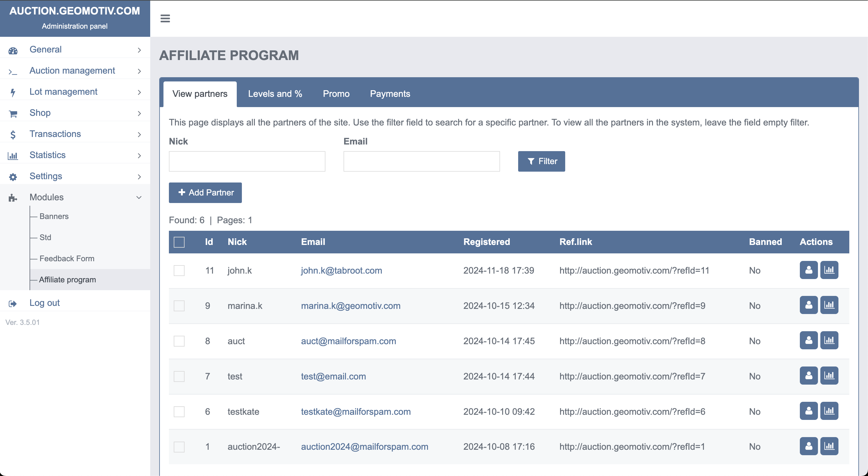The height and width of the screenshot is (476, 868).
Task: Click the Settings gear icon in sidebar
Action: point(13,177)
